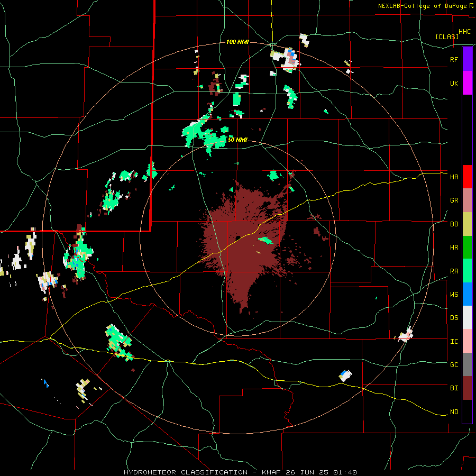Viewport: 476px width, 476px height.
Task: Click the ND black legend swatch
Action: point(467,411)
